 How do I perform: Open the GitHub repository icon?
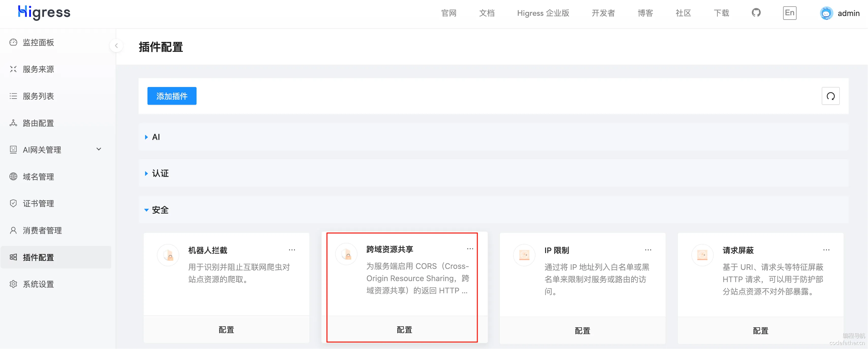pos(756,13)
